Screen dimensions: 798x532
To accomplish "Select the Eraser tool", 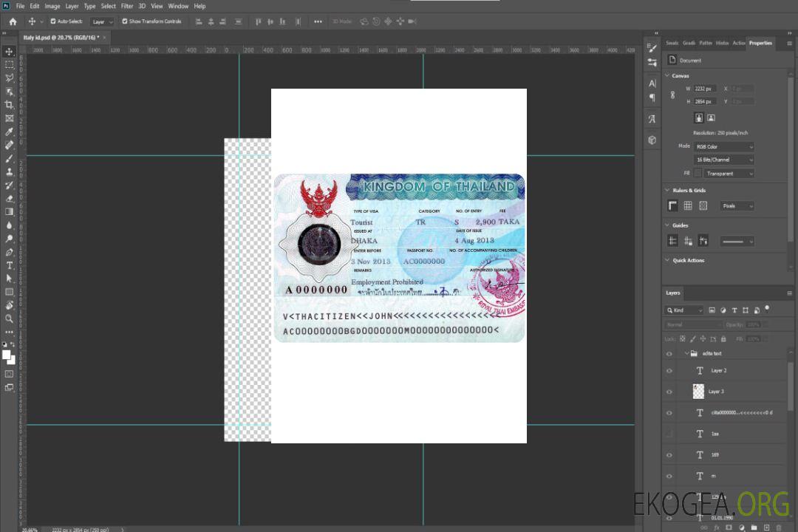I will (9, 198).
